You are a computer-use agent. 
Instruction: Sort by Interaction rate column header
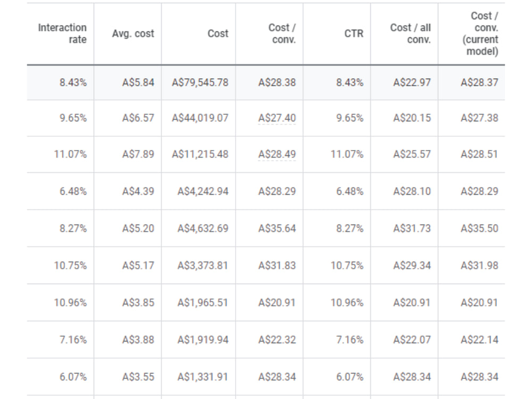[62, 33]
